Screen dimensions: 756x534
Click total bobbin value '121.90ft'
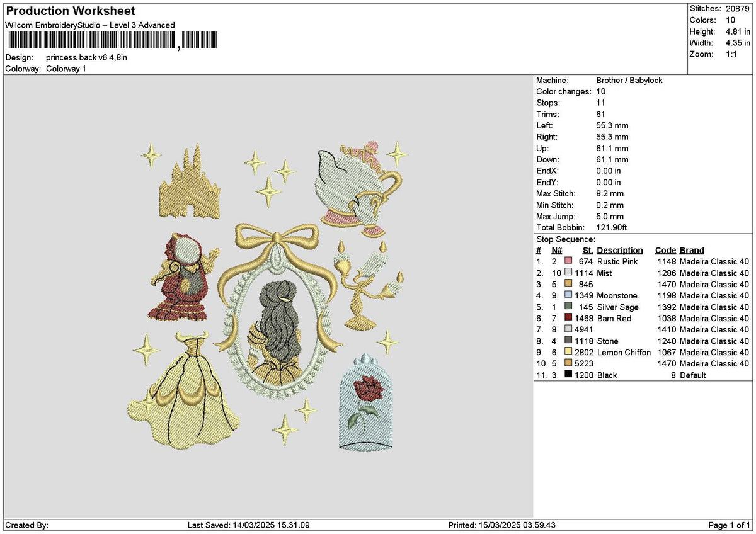pos(612,228)
